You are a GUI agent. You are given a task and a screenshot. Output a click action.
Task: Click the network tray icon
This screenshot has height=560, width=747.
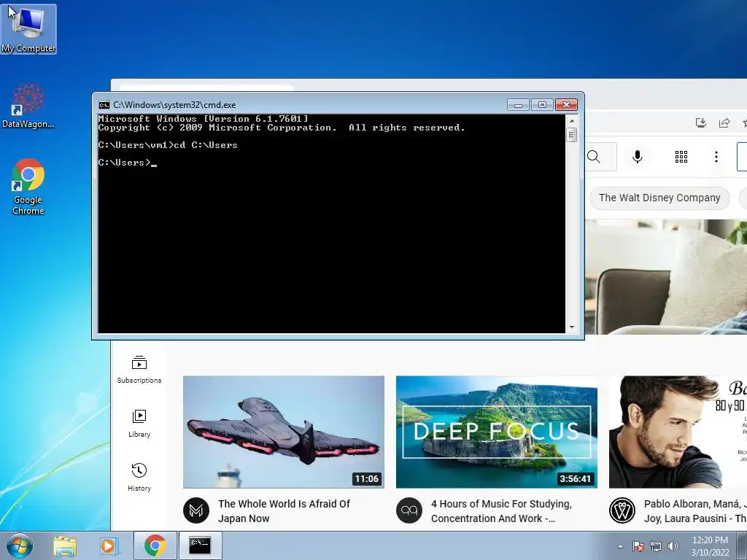pyautogui.click(x=656, y=546)
